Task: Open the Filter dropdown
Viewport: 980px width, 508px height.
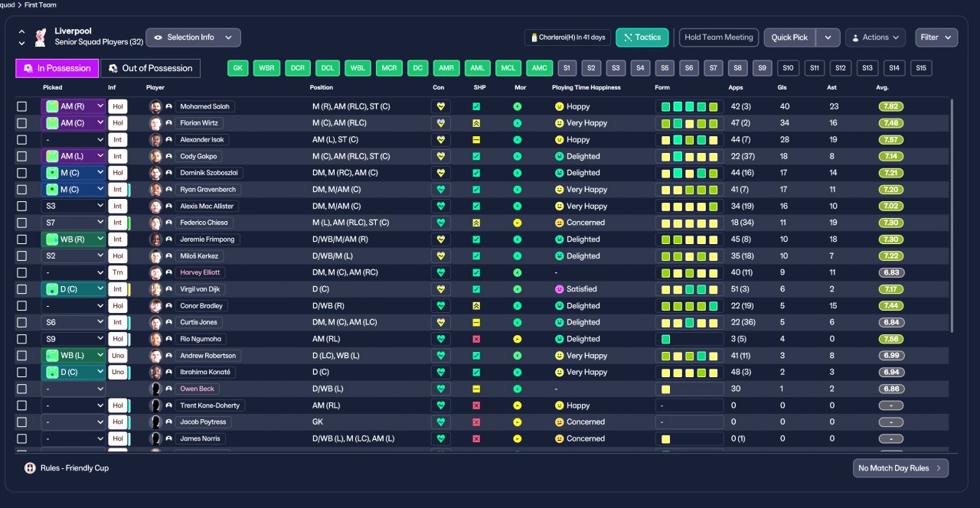Action: [x=936, y=37]
